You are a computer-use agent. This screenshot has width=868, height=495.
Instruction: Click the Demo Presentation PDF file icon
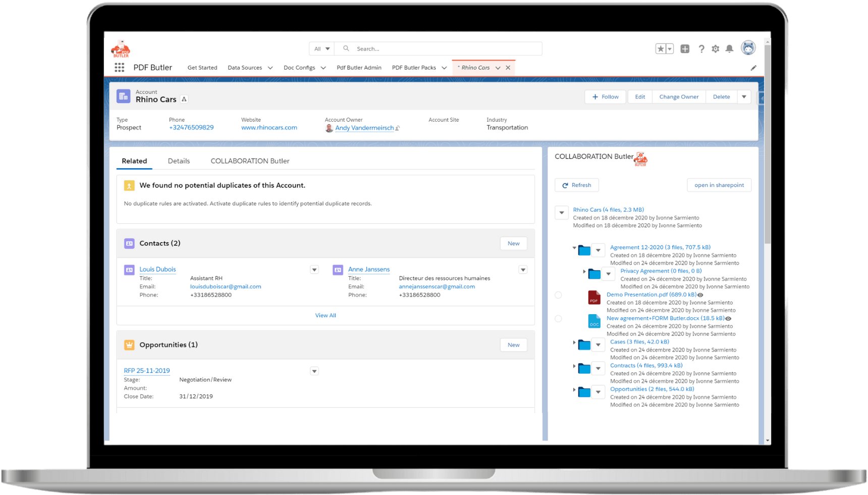coord(594,298)
